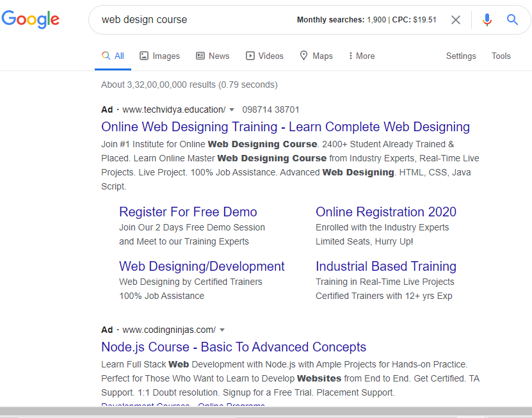Open the More search options menu
Screen dimensions: 532x418
[362, 56]
